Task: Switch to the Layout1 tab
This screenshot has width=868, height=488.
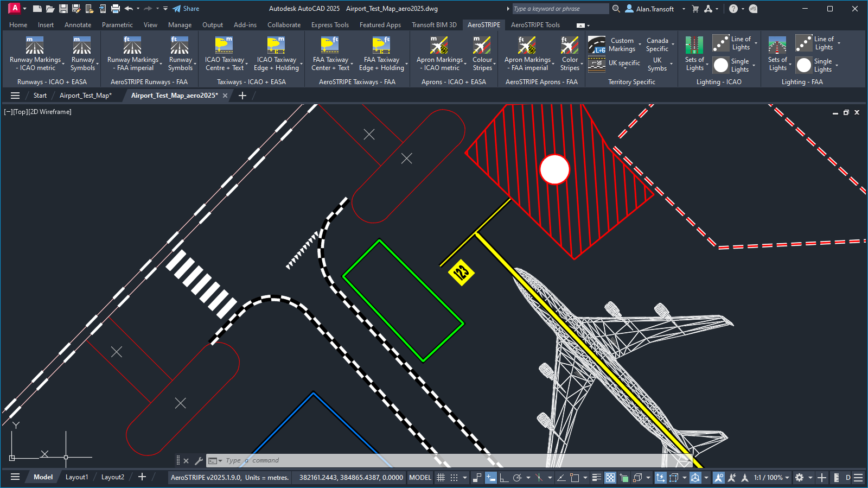Action: tap(76, 477)
